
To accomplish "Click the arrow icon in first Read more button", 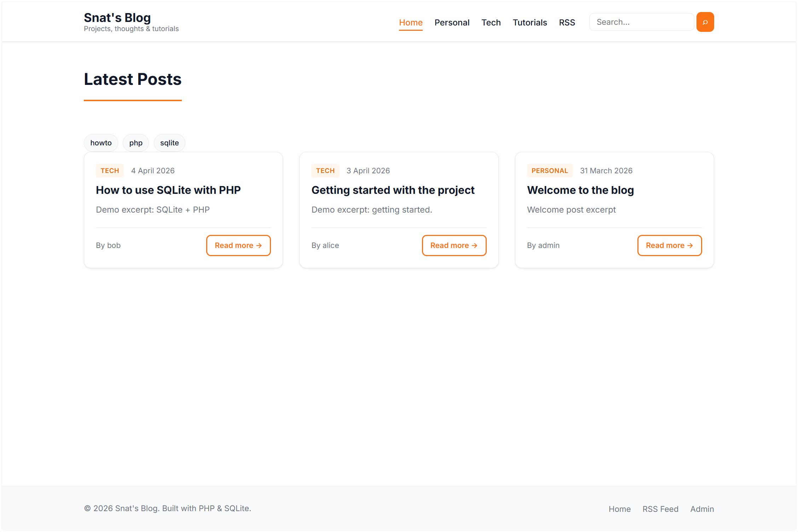I will click(259, 245).
